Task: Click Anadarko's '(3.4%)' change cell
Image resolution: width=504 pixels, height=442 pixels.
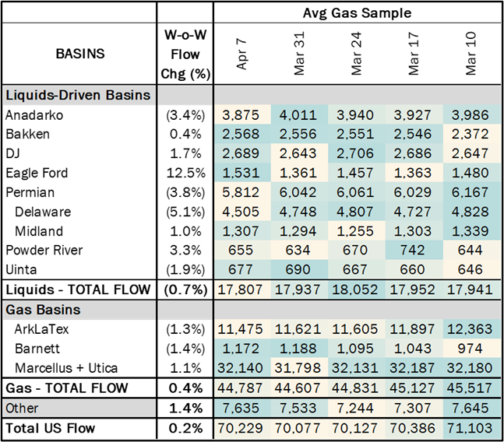Action: pos(185,115)
